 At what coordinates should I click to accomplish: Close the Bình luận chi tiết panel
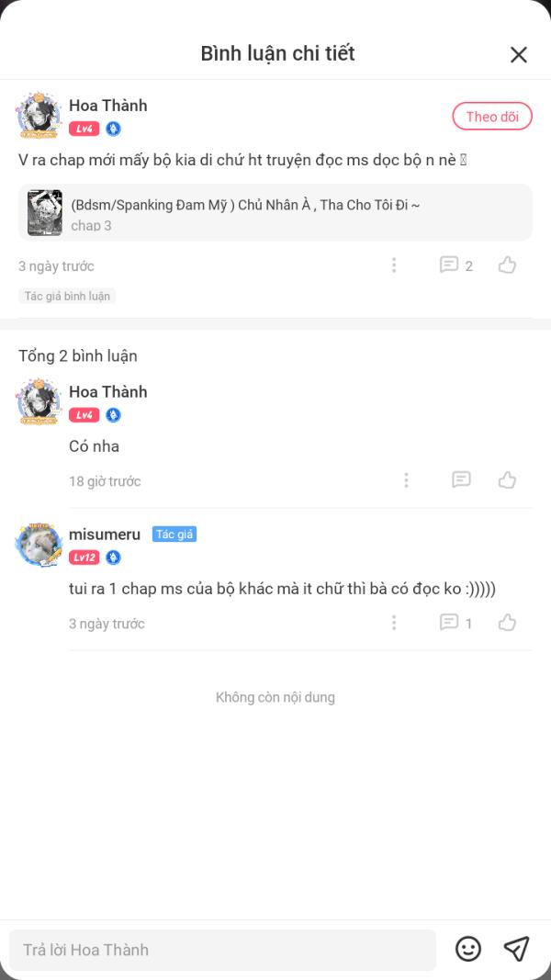point(519,55)
